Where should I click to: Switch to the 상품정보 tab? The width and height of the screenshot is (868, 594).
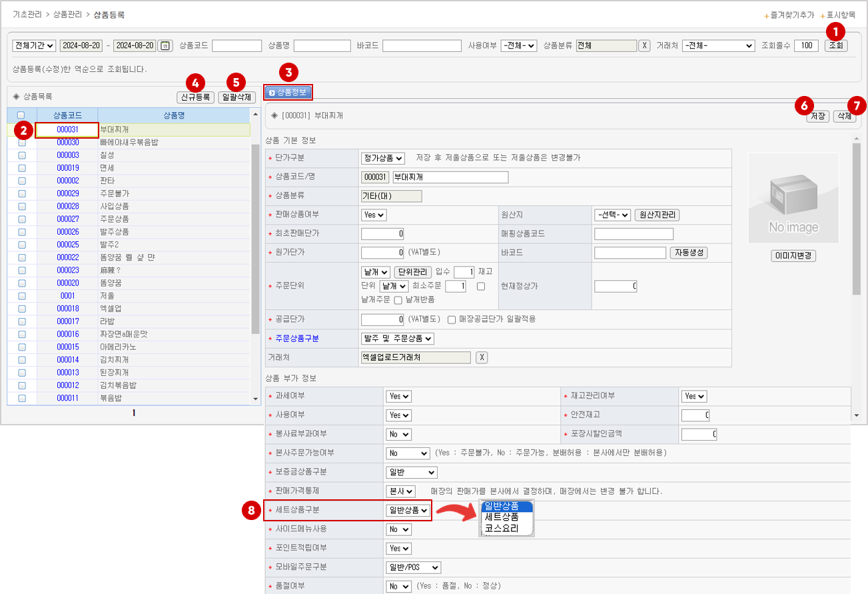tap(288, 93)
